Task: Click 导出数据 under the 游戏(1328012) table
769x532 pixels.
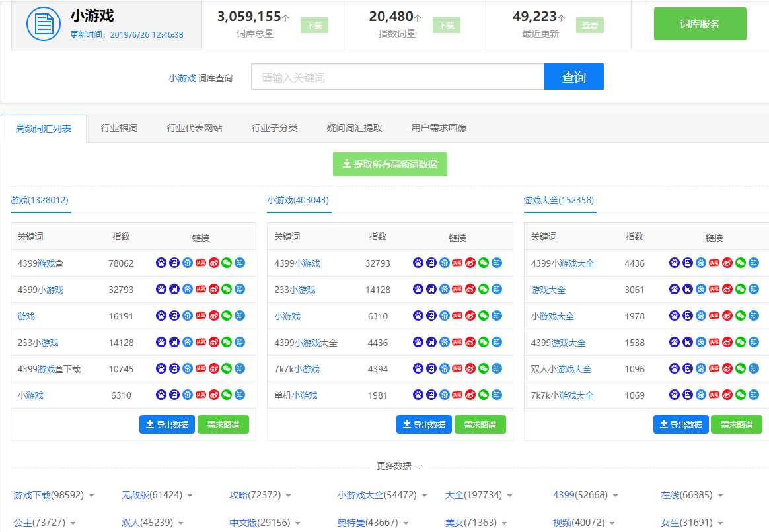Action: coord(167,424)
